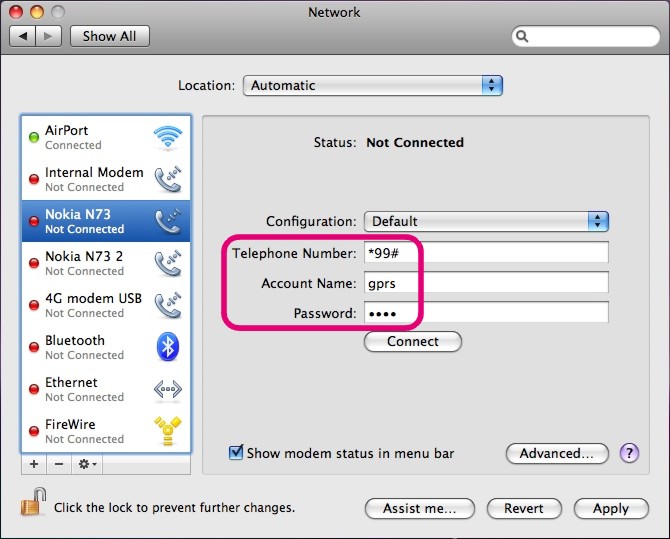Click the Nokia N73 2 phone icon
The image size is (670, 539).
coord(168,263)
